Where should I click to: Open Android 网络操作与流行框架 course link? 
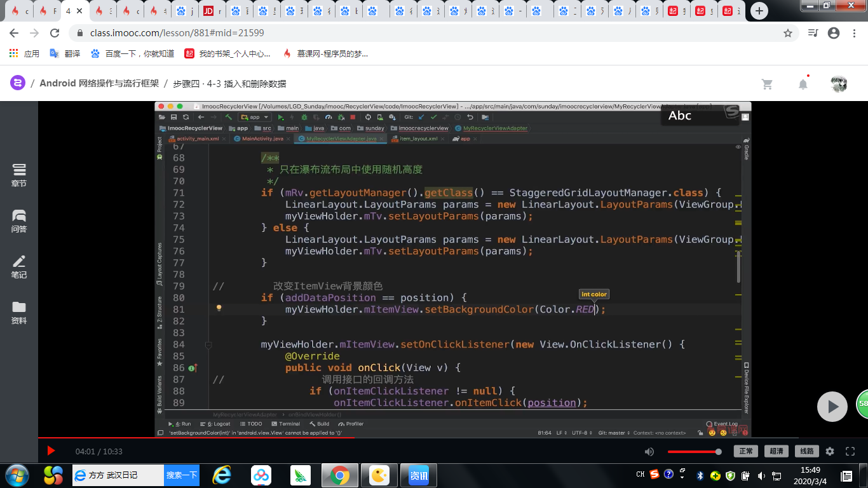tap(99, 83)
